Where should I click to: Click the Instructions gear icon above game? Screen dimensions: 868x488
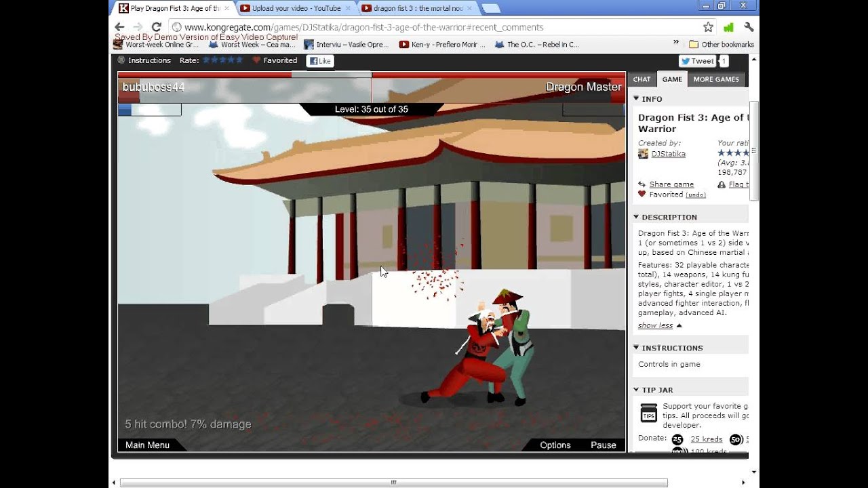121,60
